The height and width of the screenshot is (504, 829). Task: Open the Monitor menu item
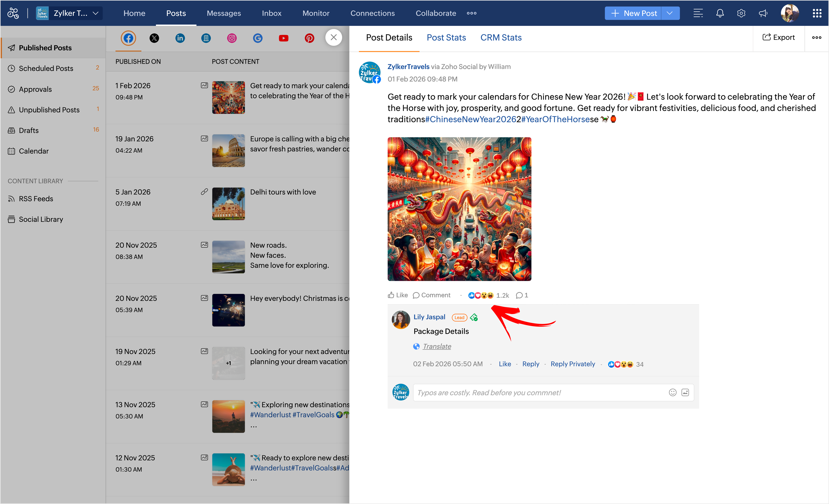point(316,13)
